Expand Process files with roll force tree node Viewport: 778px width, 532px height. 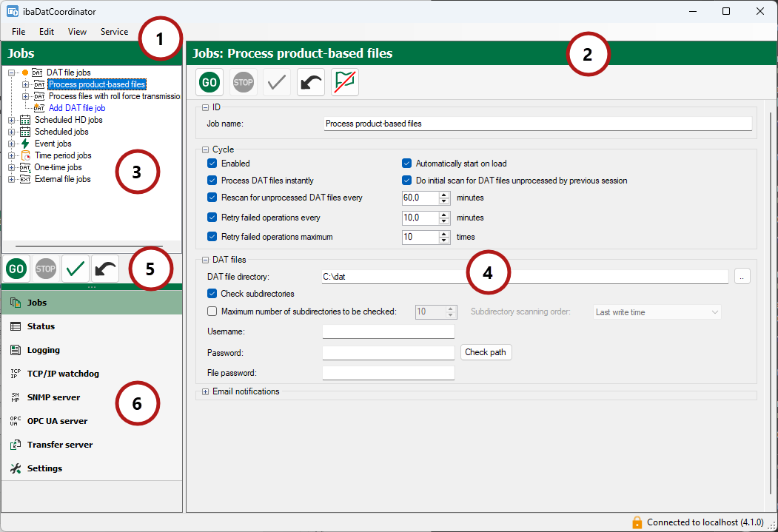pos(25,96)
